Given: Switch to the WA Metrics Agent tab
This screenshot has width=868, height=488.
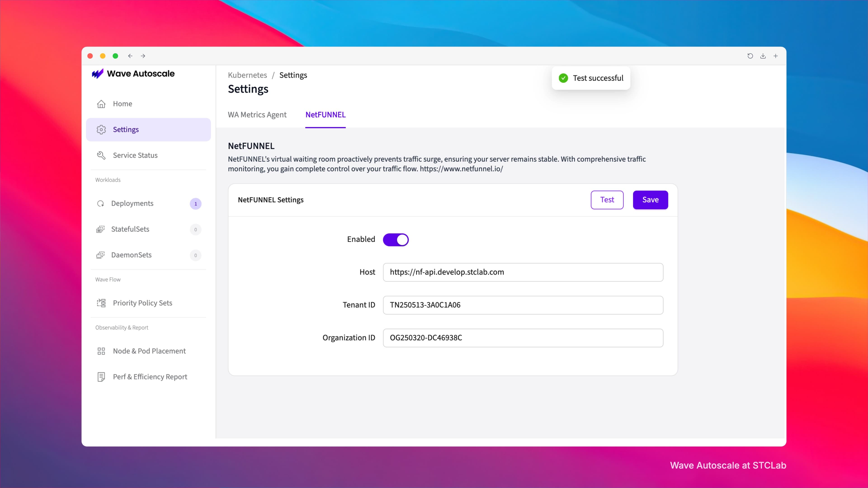Looking at the screenshot, I should (x=257, y=115).
